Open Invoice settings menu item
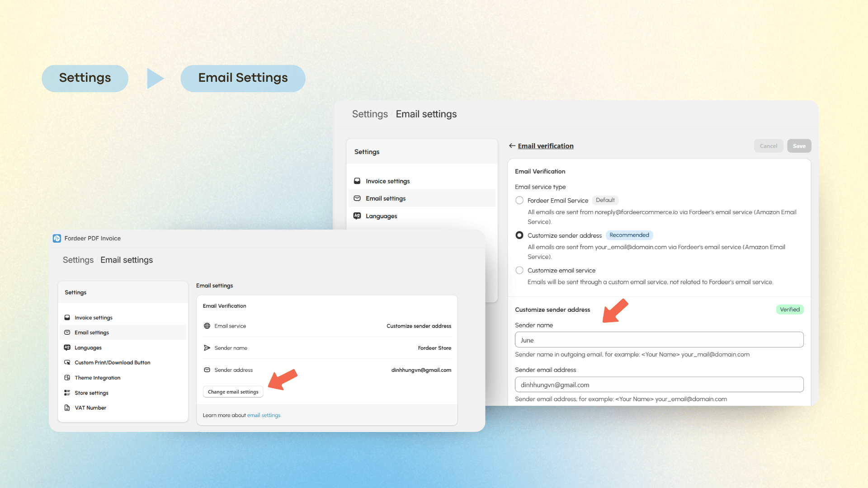This screenshot has width=868, height=488. pyautogui.click(x=93, y=317)
